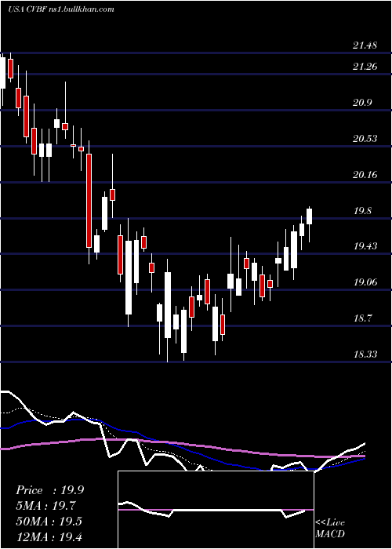Click the 18.33 price level label
This screenshot has width=392, height=549.
coord(365,354)
